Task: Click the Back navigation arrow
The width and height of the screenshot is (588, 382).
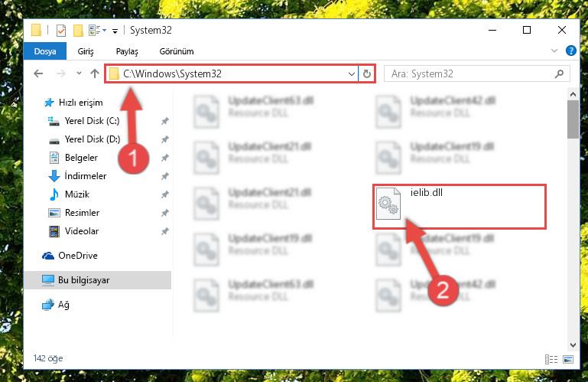Action: pos(38,73)
